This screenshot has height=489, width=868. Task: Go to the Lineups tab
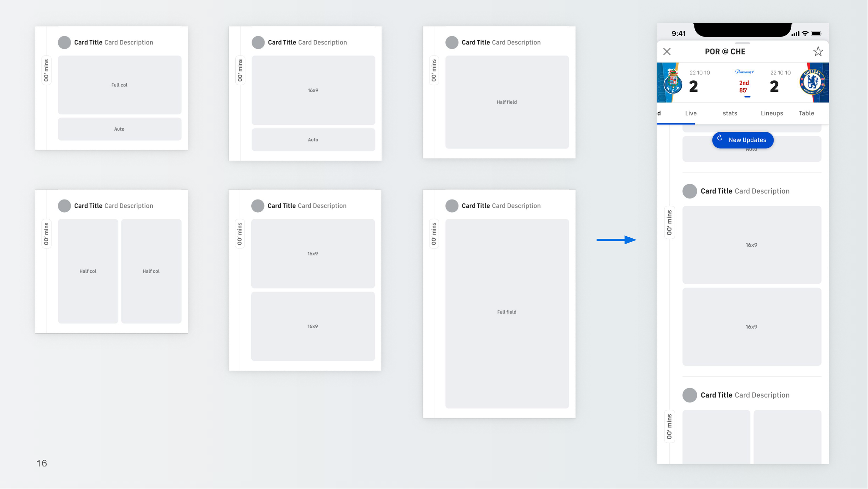pyautogui.click(x=771, y=113)
